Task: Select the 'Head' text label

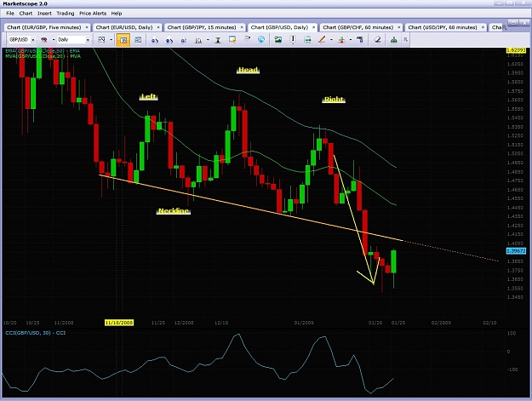Action: pos(248,70)
